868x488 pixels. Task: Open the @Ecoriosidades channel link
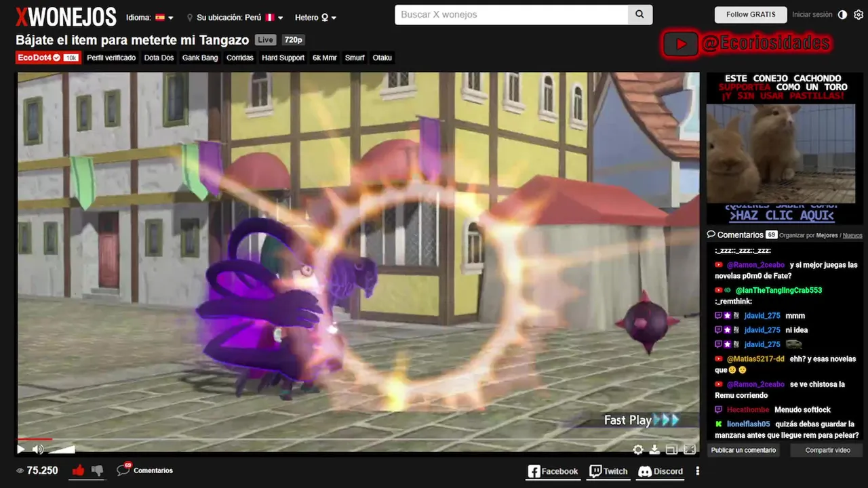(x=766, y=44)
